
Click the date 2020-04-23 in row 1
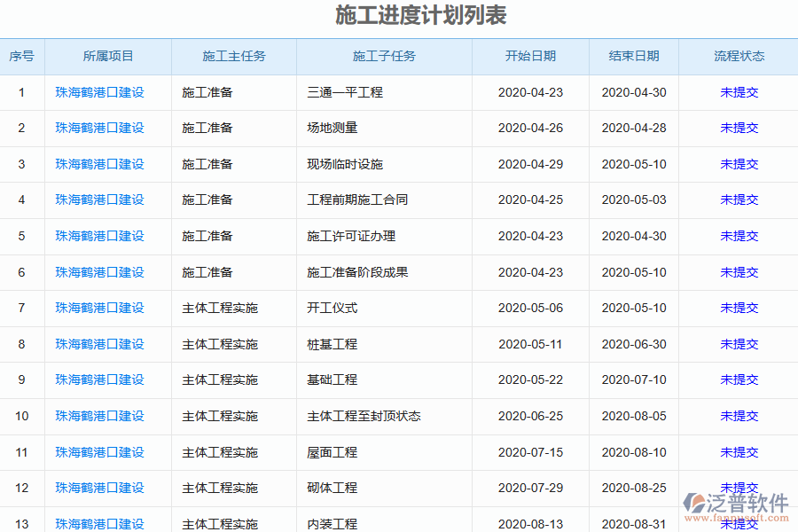530,91
